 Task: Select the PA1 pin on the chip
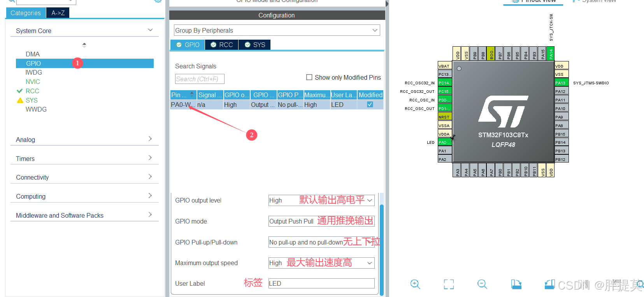coord(445,151)
